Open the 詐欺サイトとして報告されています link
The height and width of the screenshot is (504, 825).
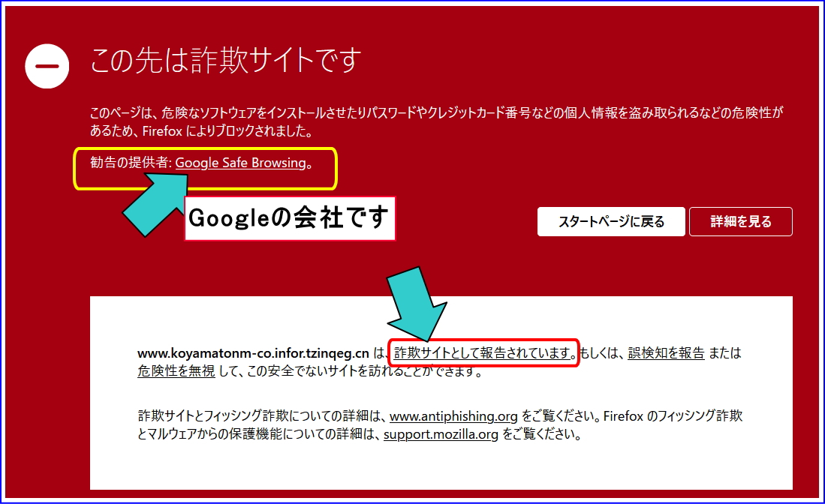(484, 352)
